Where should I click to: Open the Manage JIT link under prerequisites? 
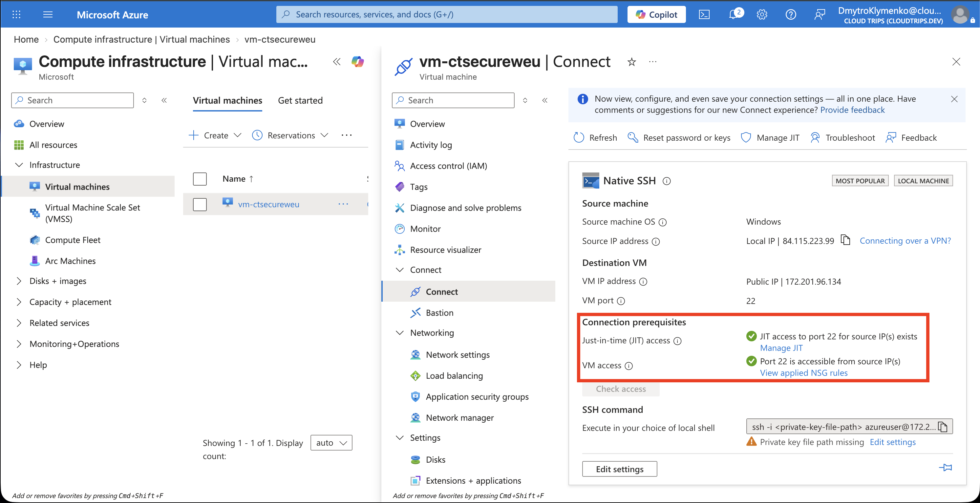[781, 348]
